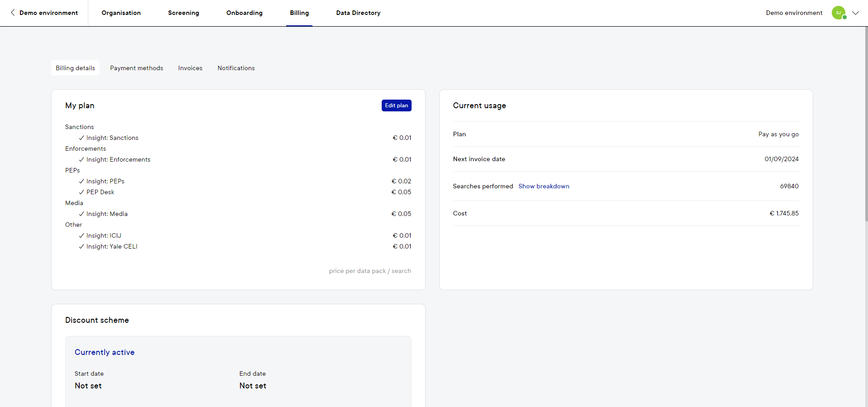Open the Screening menu

point(183,13)
